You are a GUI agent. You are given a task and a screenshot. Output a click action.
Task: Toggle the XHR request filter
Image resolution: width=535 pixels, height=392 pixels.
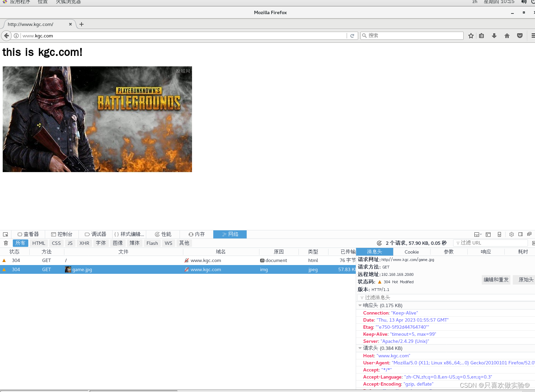[x=84, y=243]
